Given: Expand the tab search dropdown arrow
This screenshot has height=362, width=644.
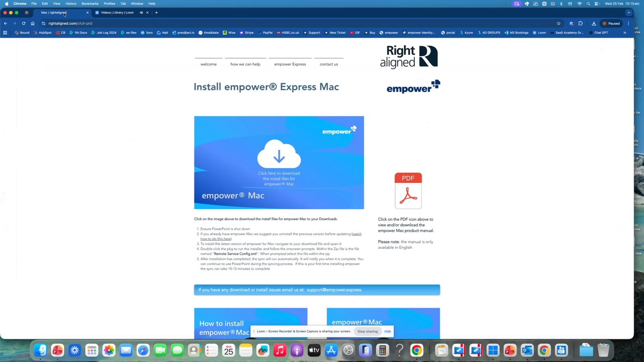Looking at the screenshot, I should (x=628, y=13).
